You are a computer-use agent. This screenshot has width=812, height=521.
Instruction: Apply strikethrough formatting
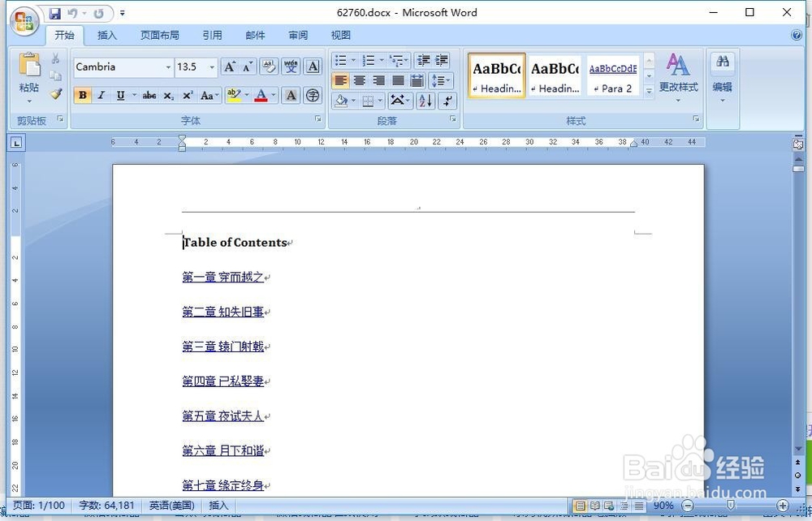pos(149,95)
